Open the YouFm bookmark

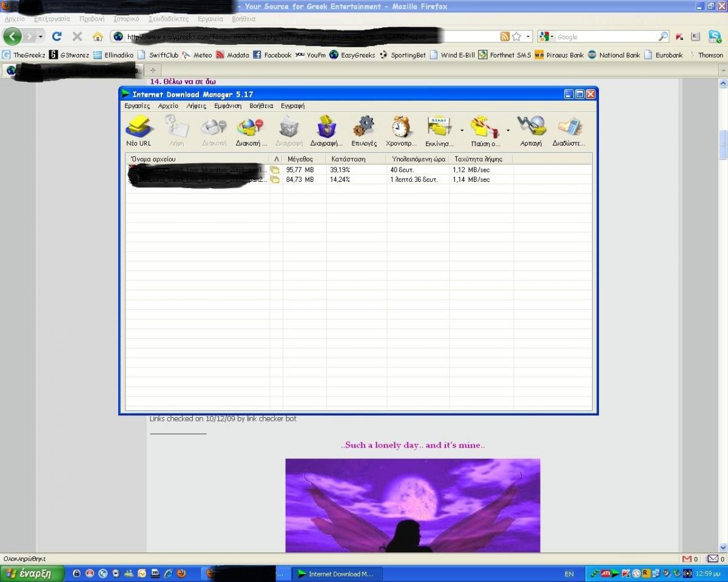311,55
